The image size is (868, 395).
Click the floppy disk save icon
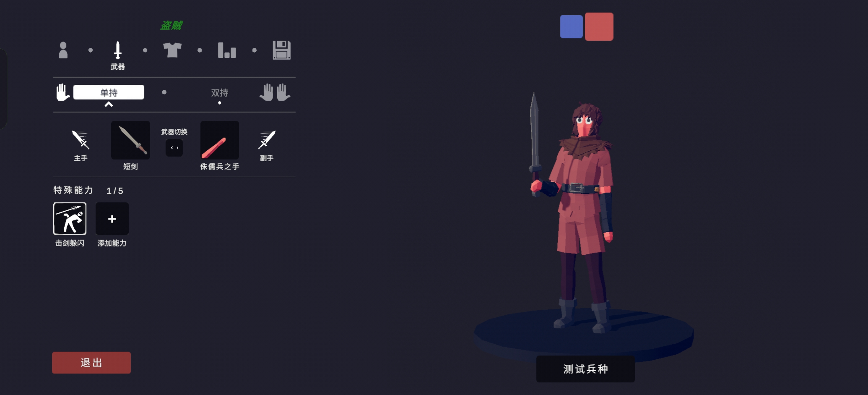[x=281, y=50]
